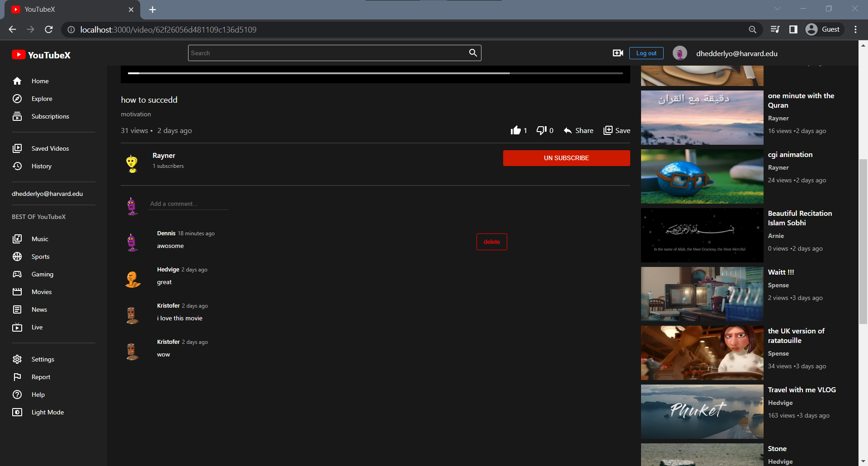Open Settings in sidebar

pos(33,359)
